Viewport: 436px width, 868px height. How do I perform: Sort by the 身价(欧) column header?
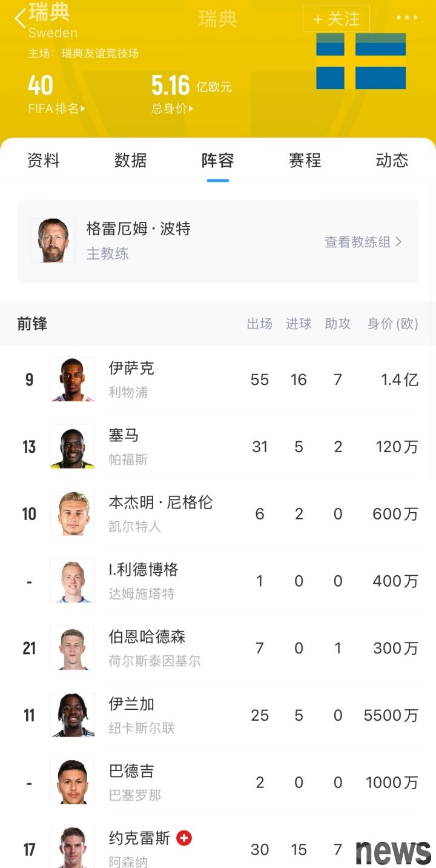coord(392,324)
